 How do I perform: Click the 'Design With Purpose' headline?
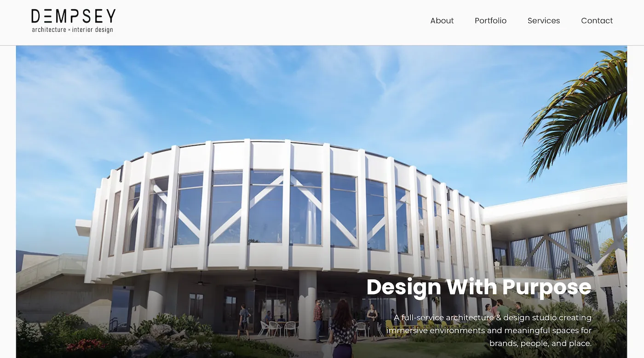(479, 287)
